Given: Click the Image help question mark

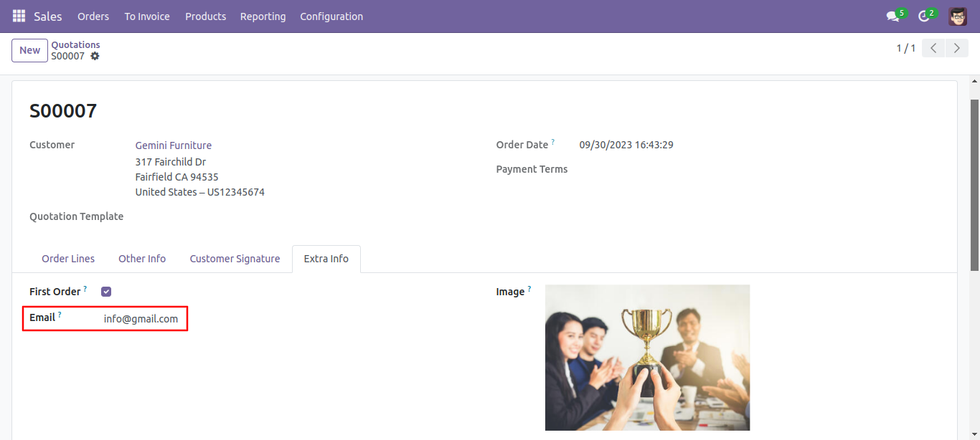Looking at the screenshot, I should [529, 289].
